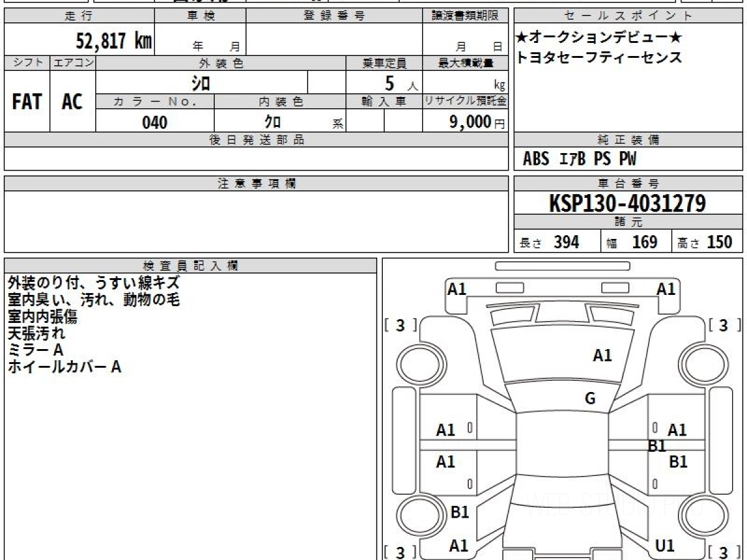Click the 最大積載量 header
Screen dimensions: 747x560
click(x=466, y=63)
